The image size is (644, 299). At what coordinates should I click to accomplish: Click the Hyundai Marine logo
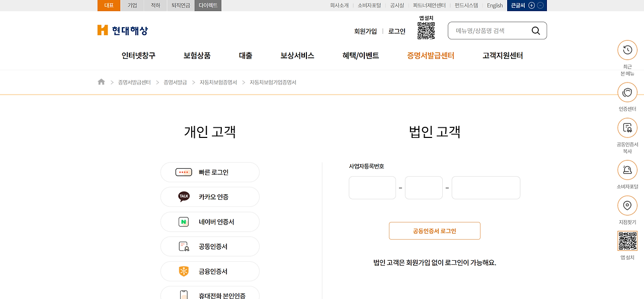(123, 31)
